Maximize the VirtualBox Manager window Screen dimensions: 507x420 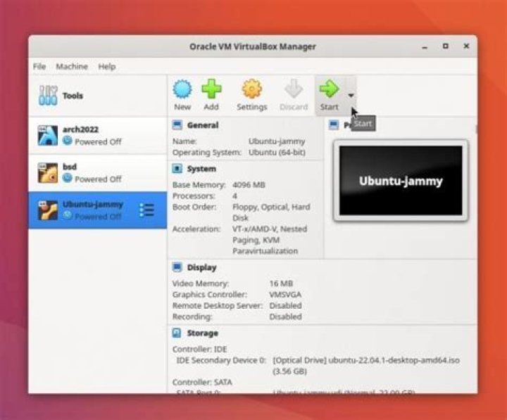446,46
